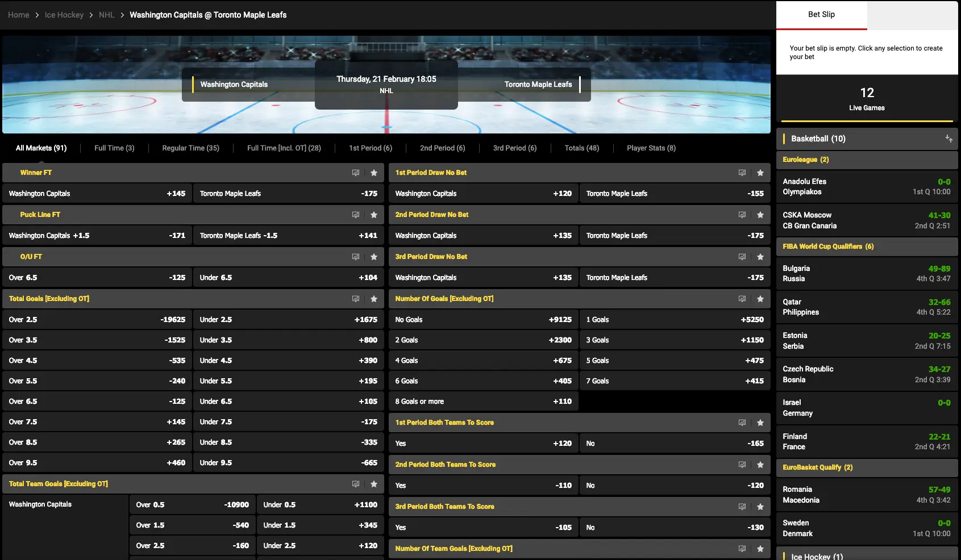Select Full Time [Incl. OT] (28) tab
The image size is (961, 560).
pos(284,148)
